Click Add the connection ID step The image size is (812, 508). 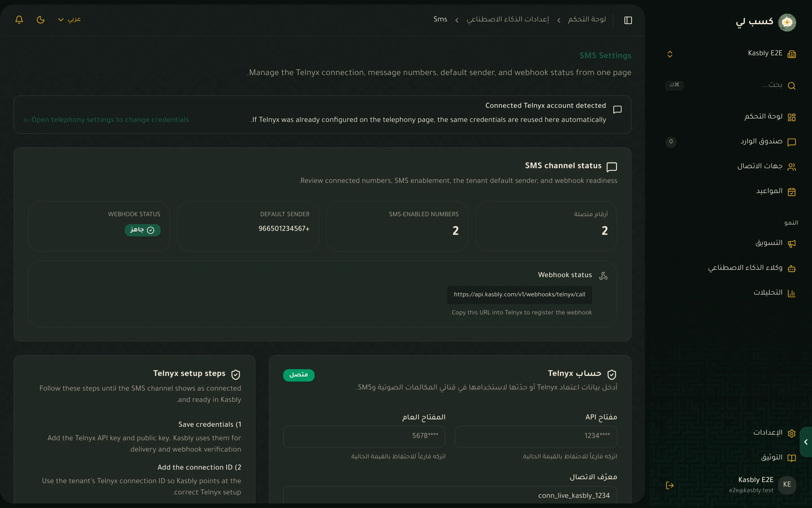199,467
